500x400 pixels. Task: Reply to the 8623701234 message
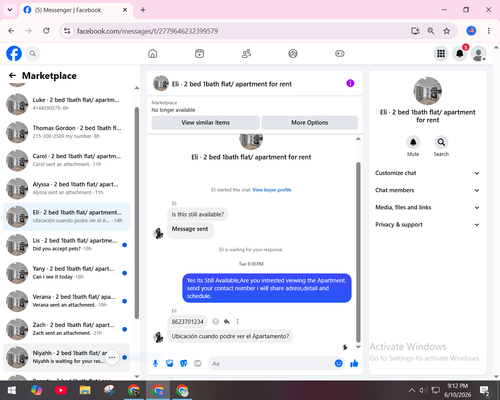[227, 322]
